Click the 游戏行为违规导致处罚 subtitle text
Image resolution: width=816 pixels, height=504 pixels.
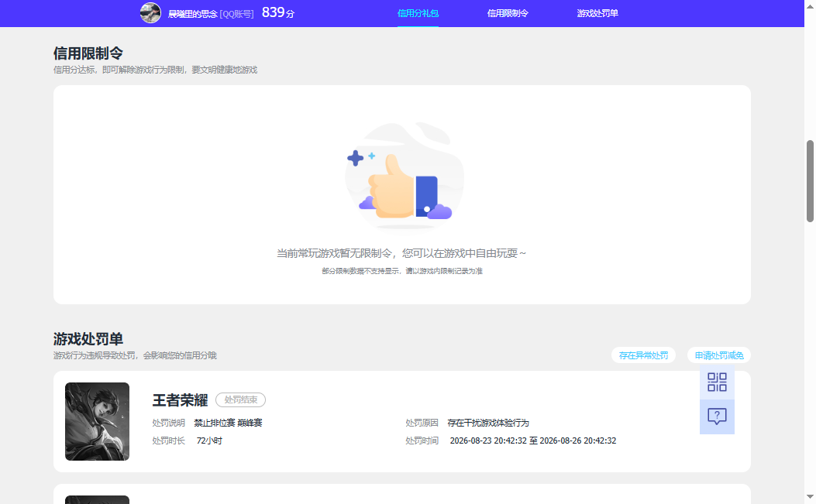tap(135, 355)
